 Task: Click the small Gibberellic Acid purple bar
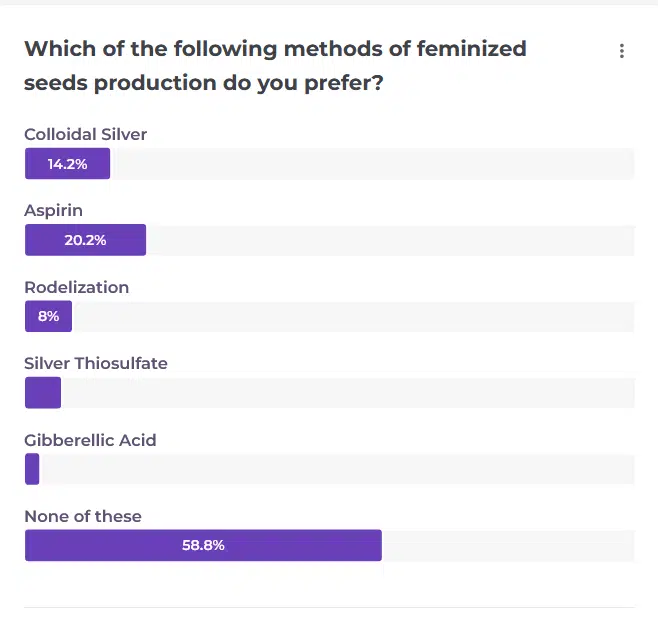(x=32, y=469)
